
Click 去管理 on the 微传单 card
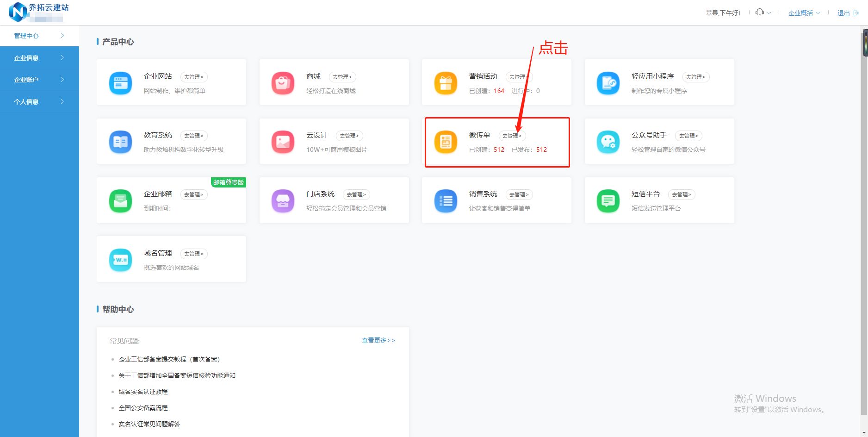point(512,136)
